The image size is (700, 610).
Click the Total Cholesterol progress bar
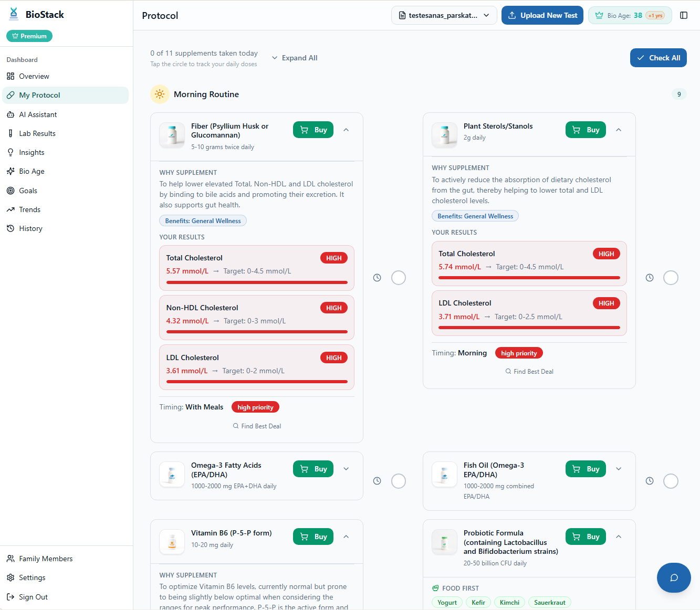coord(256,282)
